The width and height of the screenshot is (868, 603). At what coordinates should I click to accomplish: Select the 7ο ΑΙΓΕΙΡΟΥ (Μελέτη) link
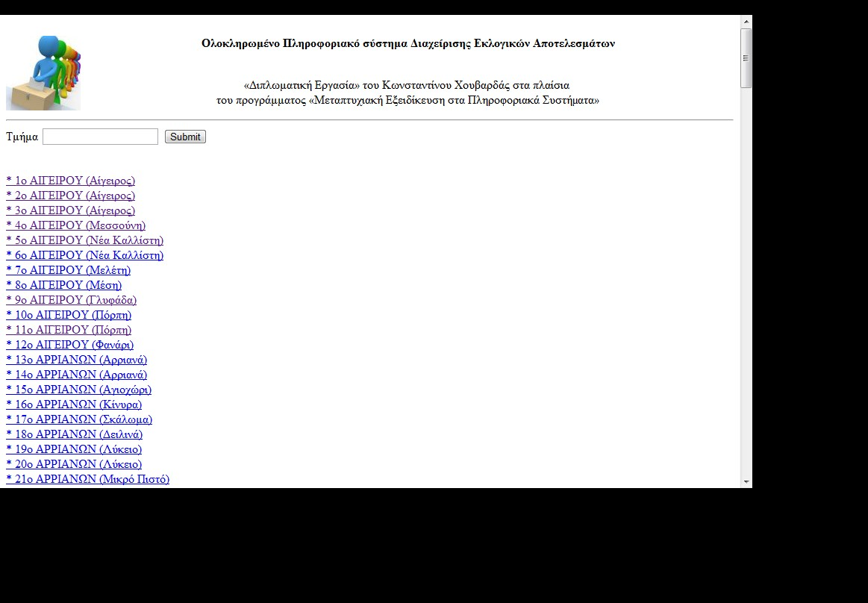point(68,270)
